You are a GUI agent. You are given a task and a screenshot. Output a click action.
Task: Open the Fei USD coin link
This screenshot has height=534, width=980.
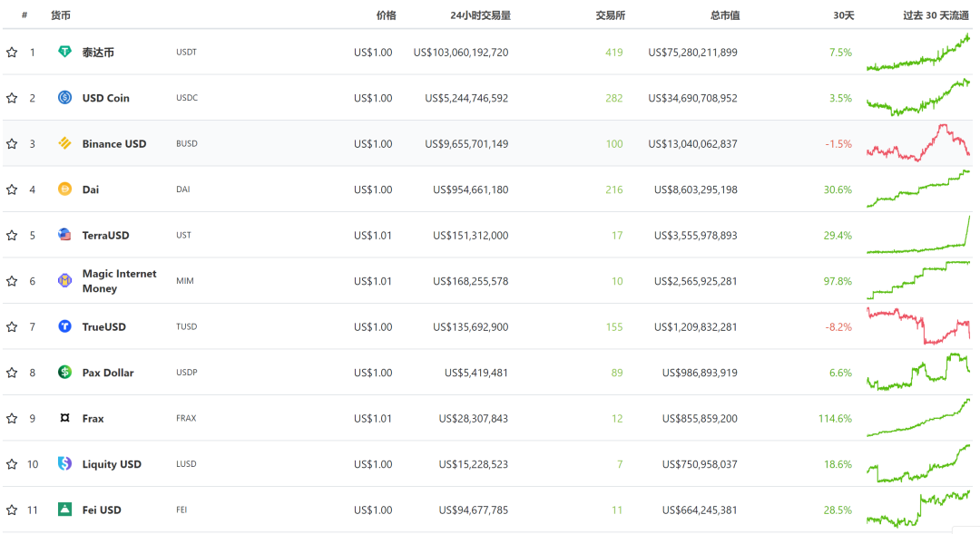click(102, 510)
